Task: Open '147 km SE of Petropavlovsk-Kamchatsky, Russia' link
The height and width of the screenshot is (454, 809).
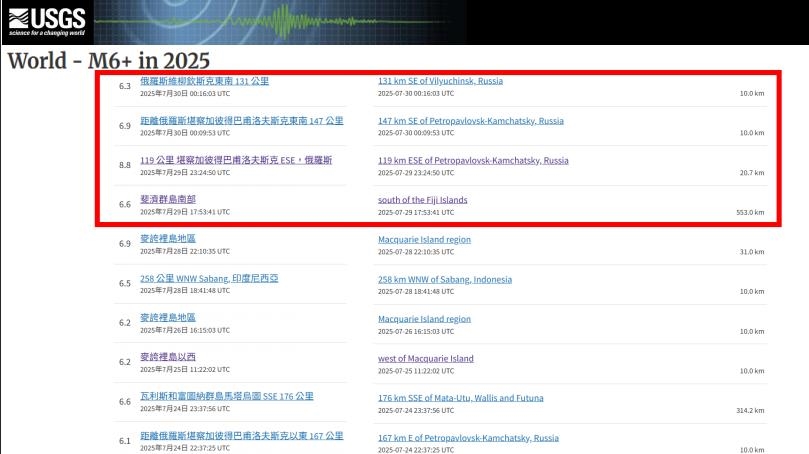Action: (471, 121)
